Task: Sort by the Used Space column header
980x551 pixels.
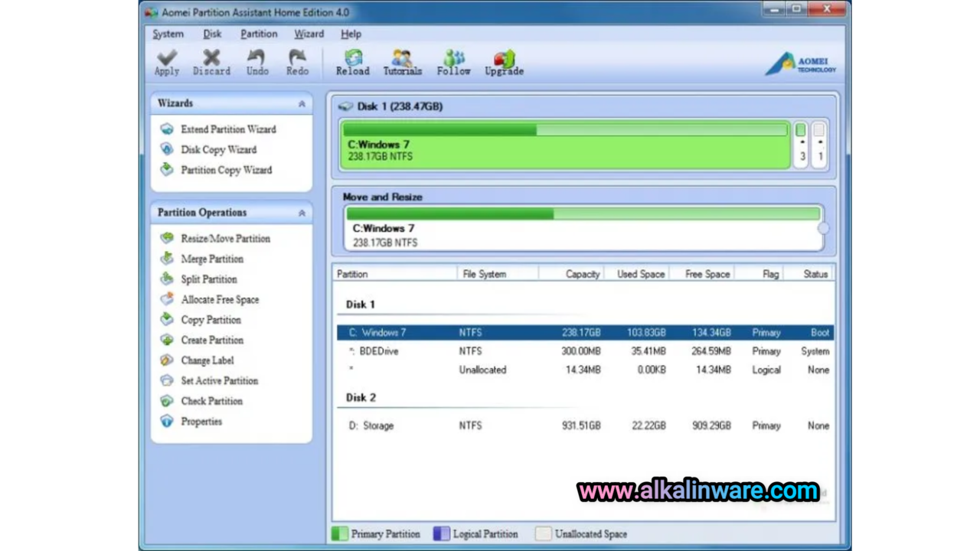Action: click(x=637, y=274)
